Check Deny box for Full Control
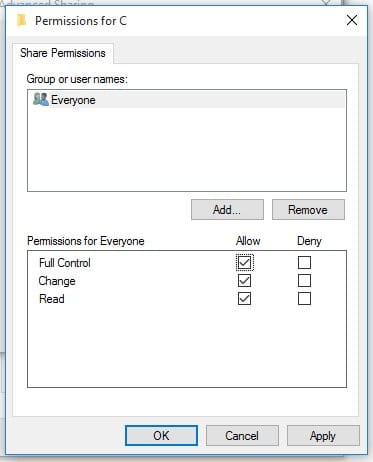Image resolution: width=373 pixels, height=462 pixels. pyautogui.click(x=304, y=263)
